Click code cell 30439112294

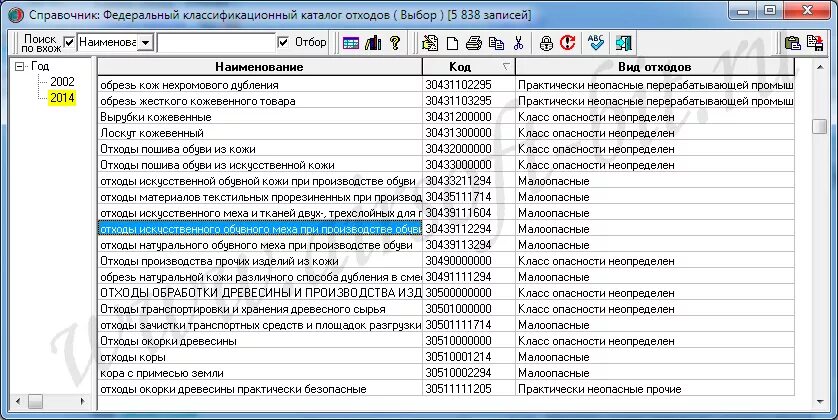(x=469, y=229)
